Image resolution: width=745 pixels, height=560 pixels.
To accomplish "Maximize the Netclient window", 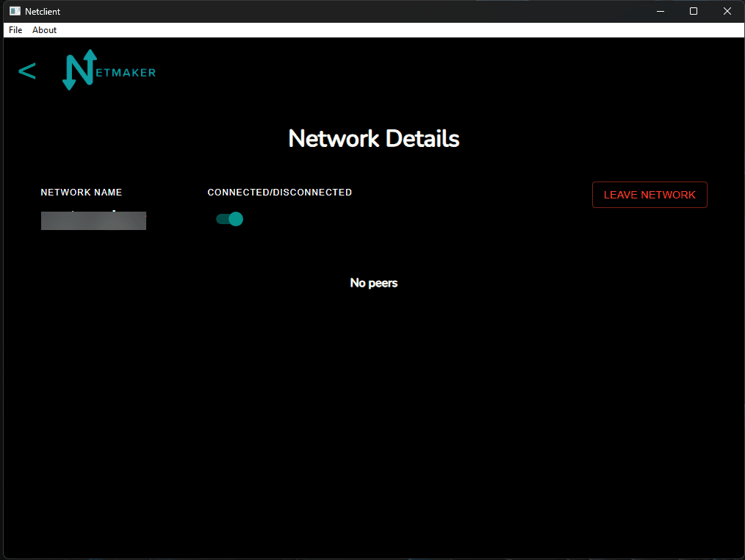I will coord(694,11).
